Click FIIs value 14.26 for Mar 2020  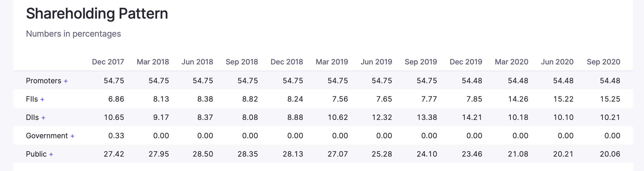coord(518,99)
